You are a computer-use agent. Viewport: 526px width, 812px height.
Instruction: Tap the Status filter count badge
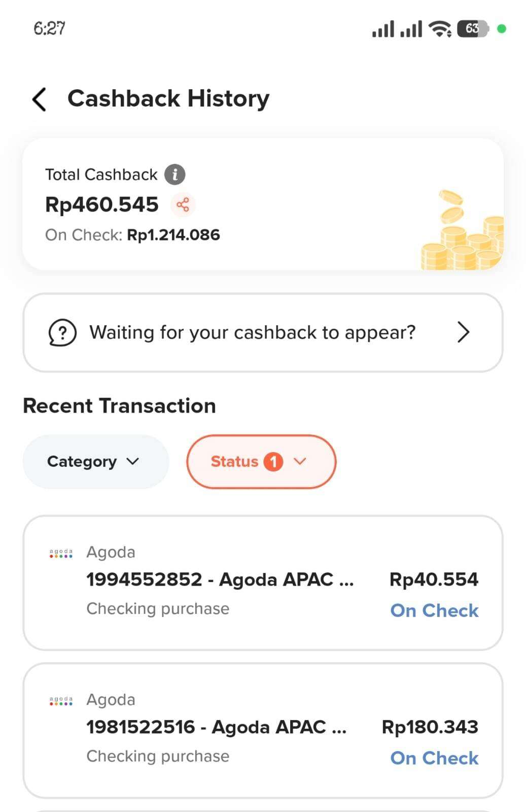point(273,461)
